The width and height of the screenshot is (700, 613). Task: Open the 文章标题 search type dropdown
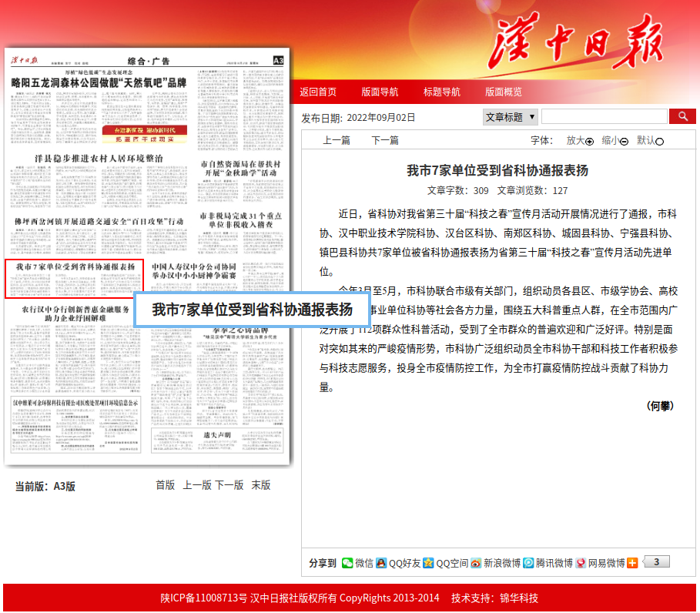pos(510,117)
